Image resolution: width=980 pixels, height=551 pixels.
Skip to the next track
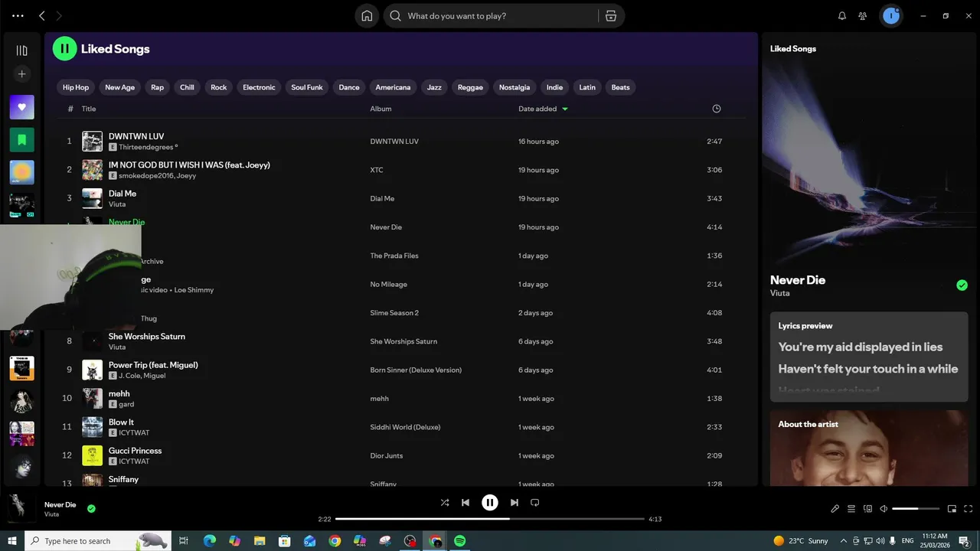click(x=514, y=503)
